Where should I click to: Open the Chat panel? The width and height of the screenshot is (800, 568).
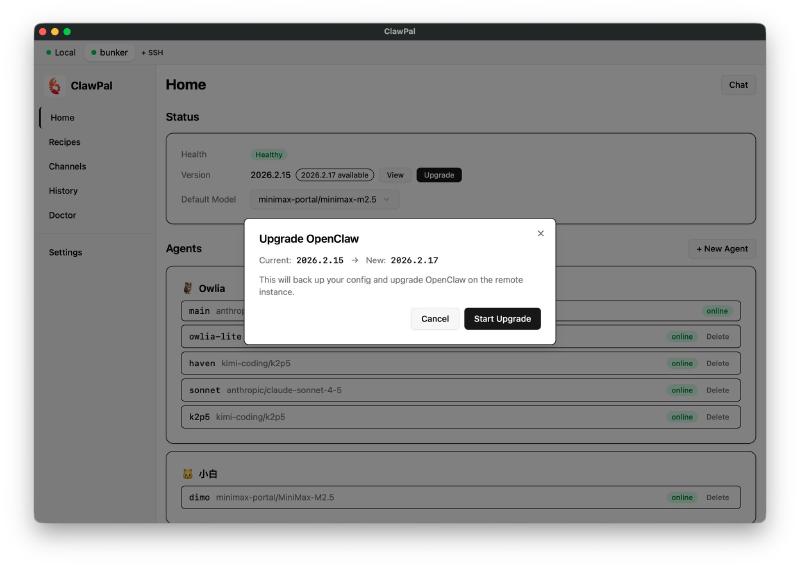click(x=738, y=85)
